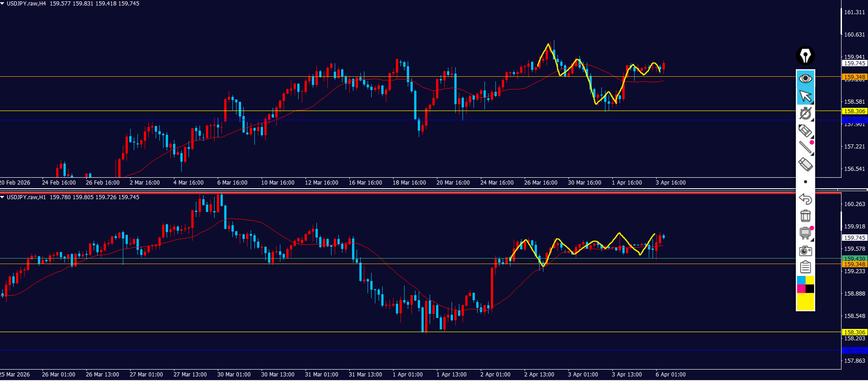This screenshot has height=381, width=868.
Task: Open the whiteboard easel tool
Action: click(x=805, y=233)
